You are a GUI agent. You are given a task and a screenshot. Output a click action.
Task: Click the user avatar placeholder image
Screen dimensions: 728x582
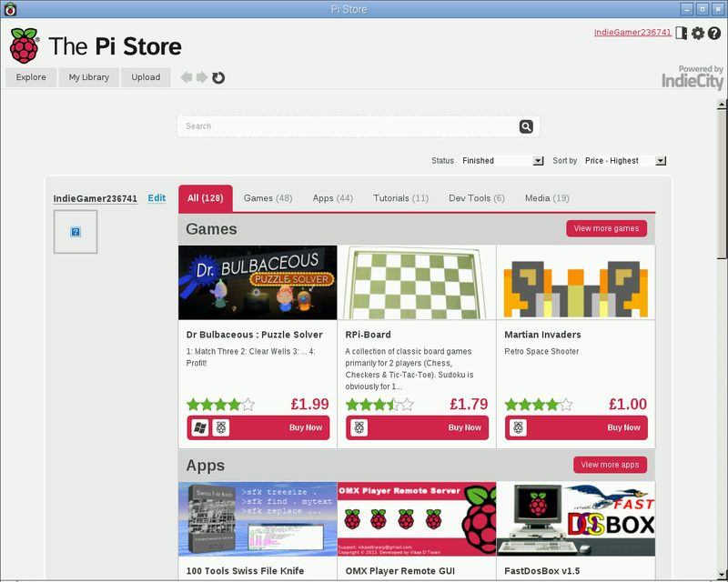click(x=76, y=232)
